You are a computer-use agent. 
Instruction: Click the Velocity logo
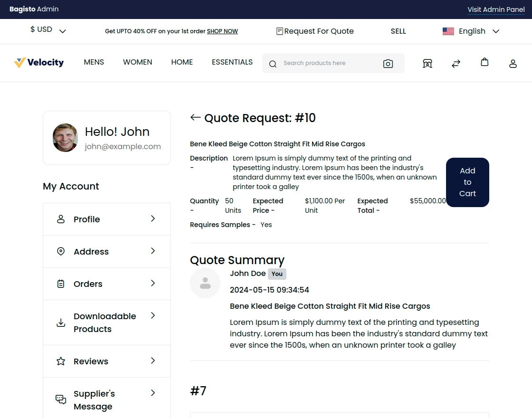(39, 63)
